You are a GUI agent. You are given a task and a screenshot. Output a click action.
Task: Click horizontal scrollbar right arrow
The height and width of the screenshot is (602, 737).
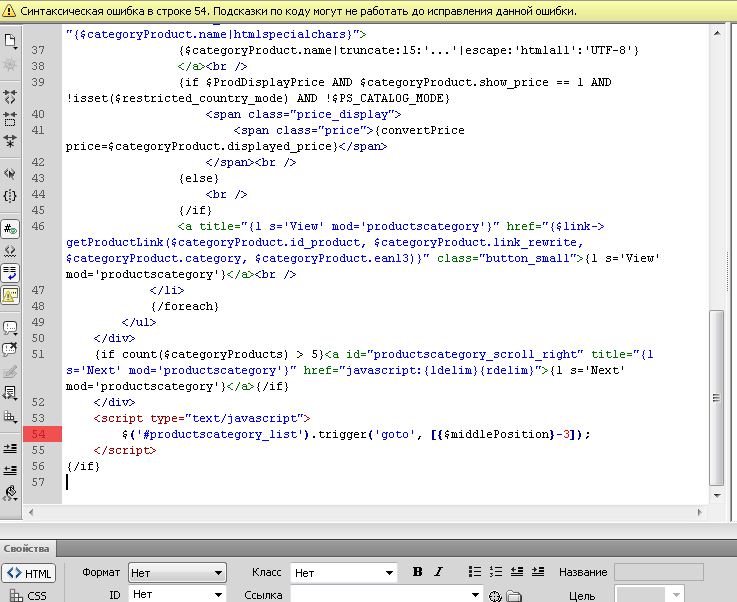tap(699, 512)
